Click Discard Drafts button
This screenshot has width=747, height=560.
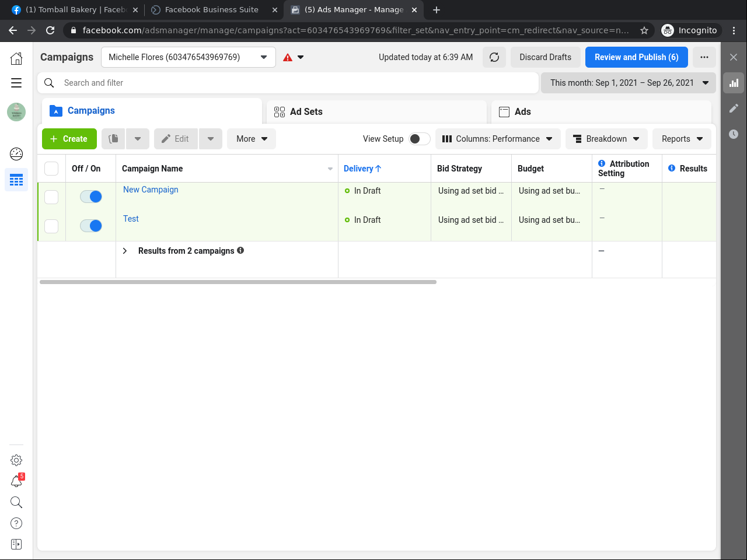(x=546, y=57)
